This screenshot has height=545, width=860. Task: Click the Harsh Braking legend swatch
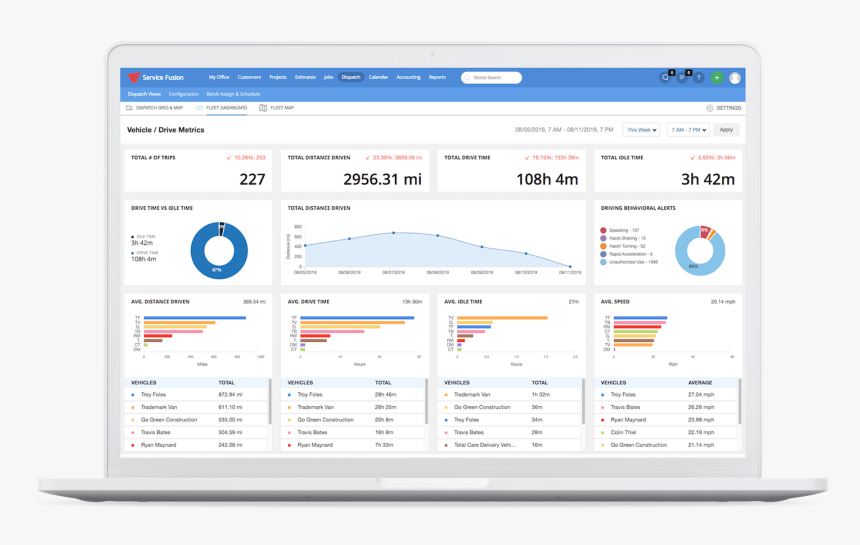point(603,239)
